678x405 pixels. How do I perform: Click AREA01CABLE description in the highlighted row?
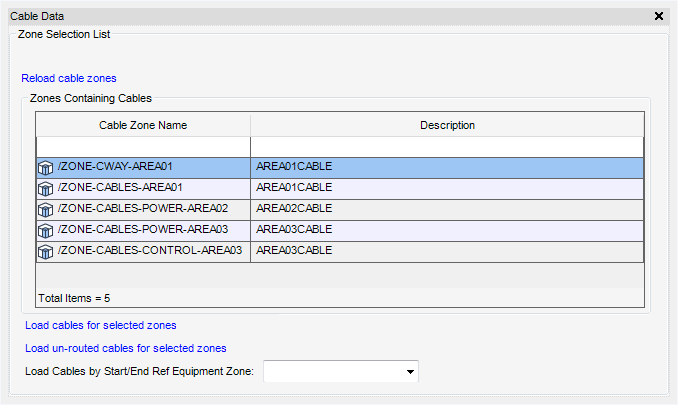294,166
